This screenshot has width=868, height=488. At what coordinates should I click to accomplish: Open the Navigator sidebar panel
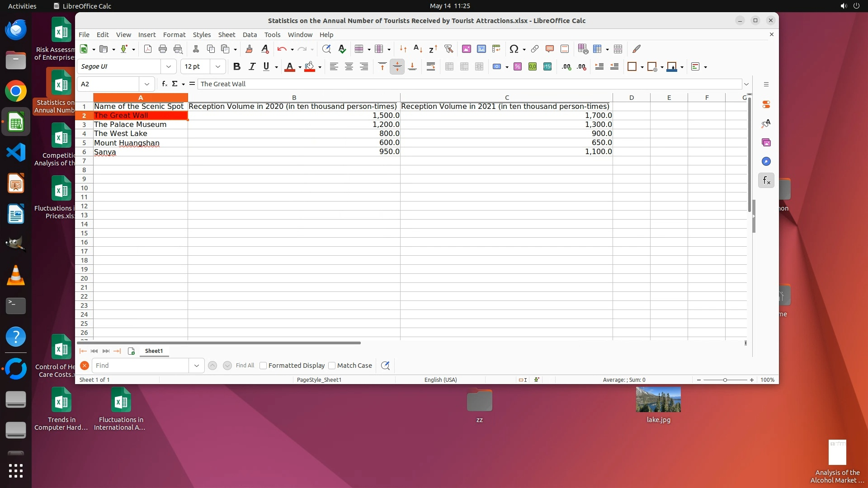[x=766, y=162]
